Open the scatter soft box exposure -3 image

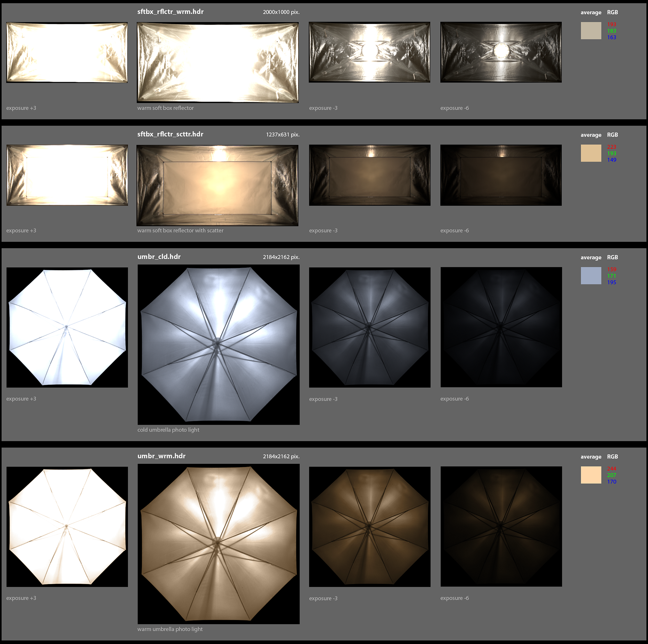pyautogui.click(x=370, y=175)
